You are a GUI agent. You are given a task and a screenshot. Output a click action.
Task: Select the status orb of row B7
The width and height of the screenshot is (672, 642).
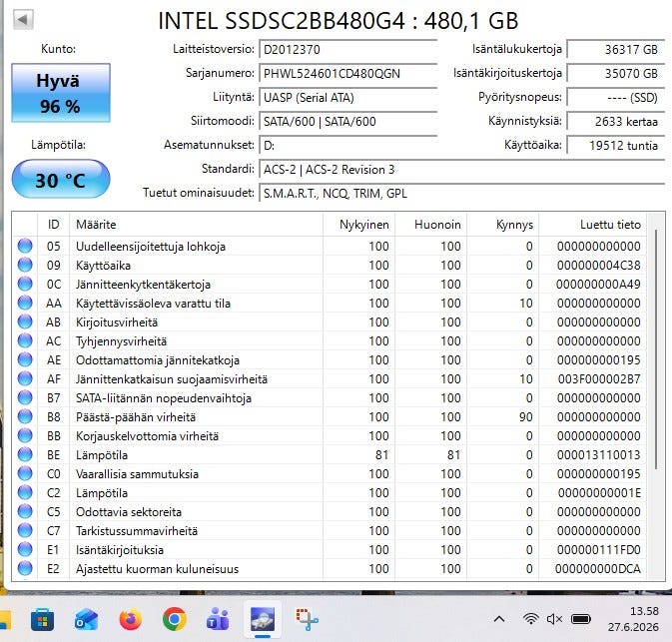click(25, 397)
